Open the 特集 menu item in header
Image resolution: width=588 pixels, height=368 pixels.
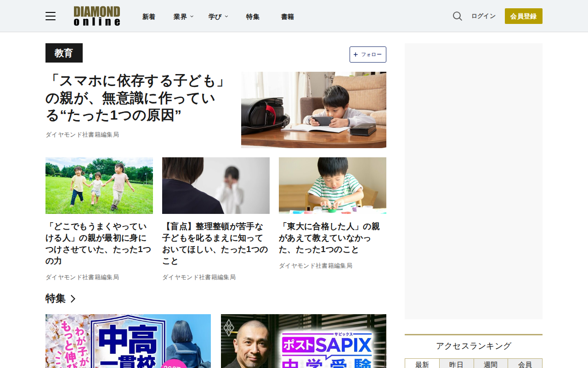click(253, 17)
